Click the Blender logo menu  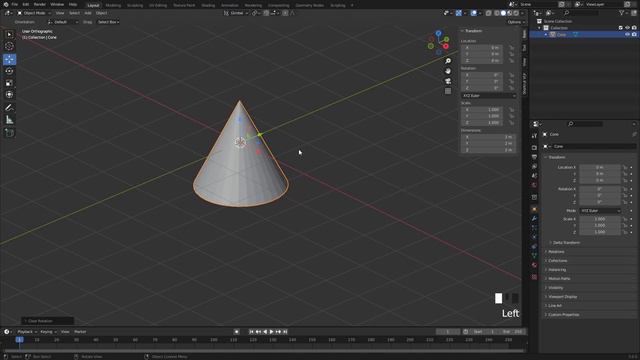(x=6, y=4)
